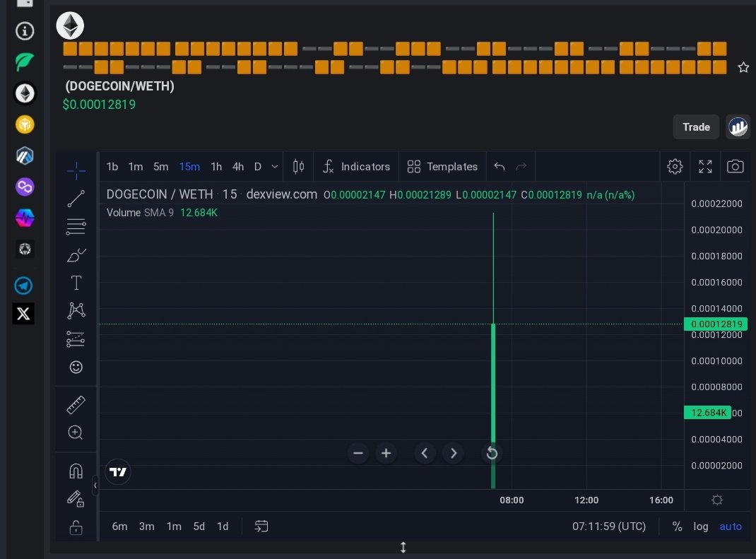
Task: Take a chart snapshot with the camera icon
Action: [735, 166]
